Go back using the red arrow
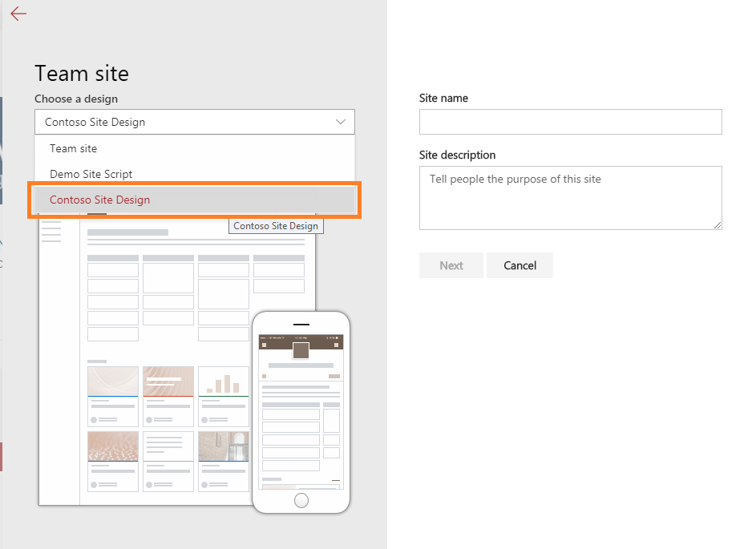The image size is (756, 549). point(18,14)
